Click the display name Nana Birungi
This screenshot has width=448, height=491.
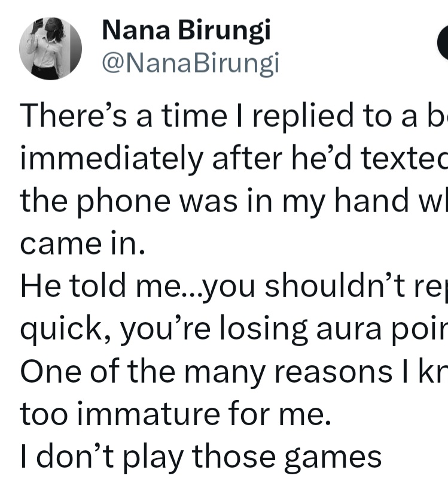(186, 31)
